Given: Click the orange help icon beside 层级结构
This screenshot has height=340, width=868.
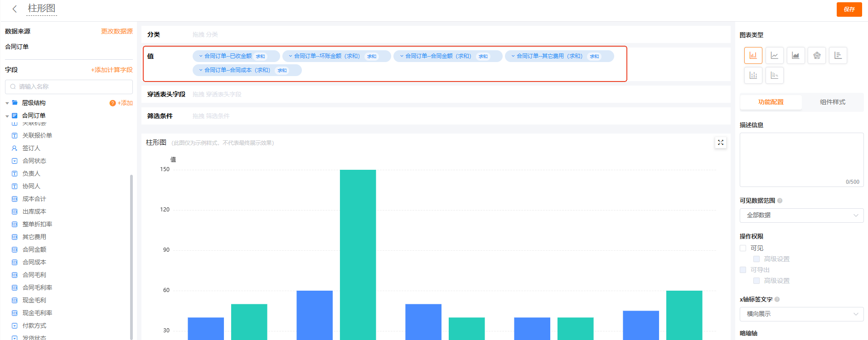Looking at the screenshot, I should click(x=112, y=103).
